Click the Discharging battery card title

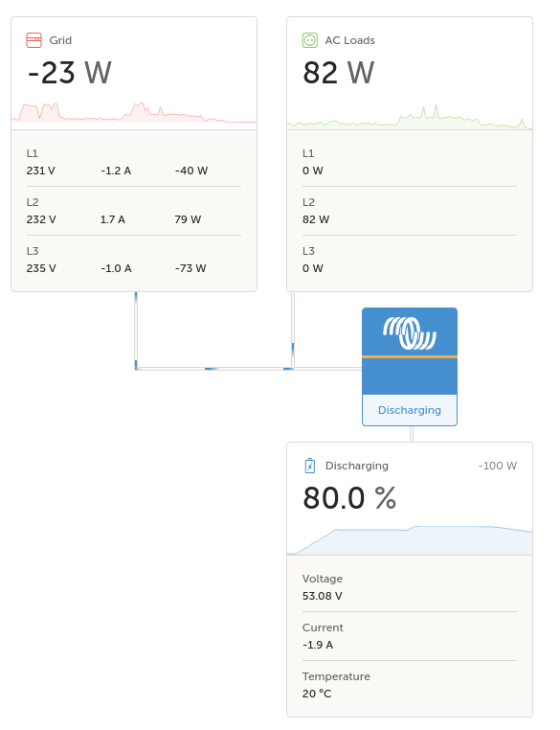(357, 466)
